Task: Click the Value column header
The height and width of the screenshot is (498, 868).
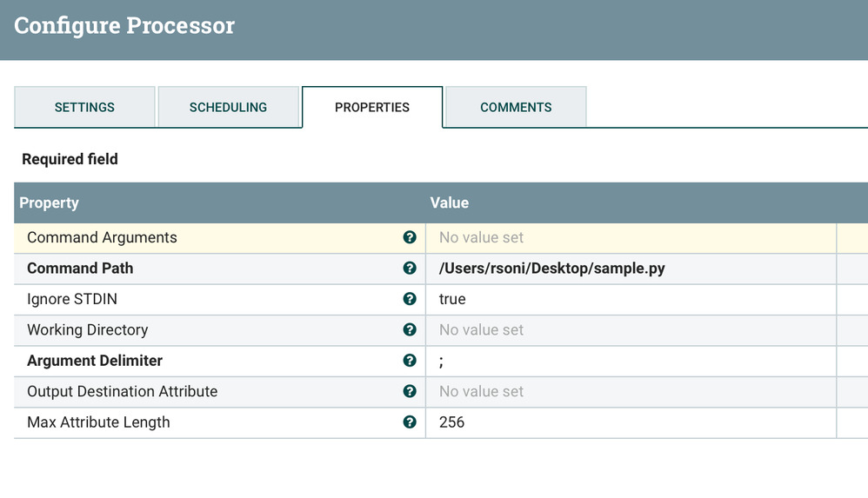Action: click(450, 203)
